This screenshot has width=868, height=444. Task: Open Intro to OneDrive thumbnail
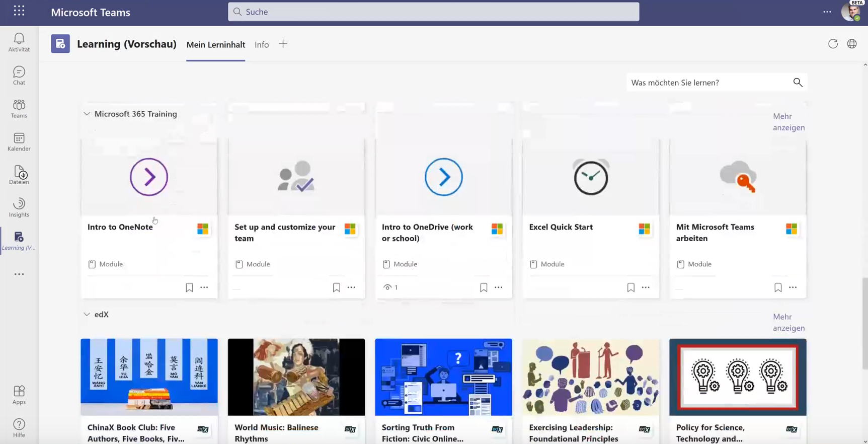443,177
